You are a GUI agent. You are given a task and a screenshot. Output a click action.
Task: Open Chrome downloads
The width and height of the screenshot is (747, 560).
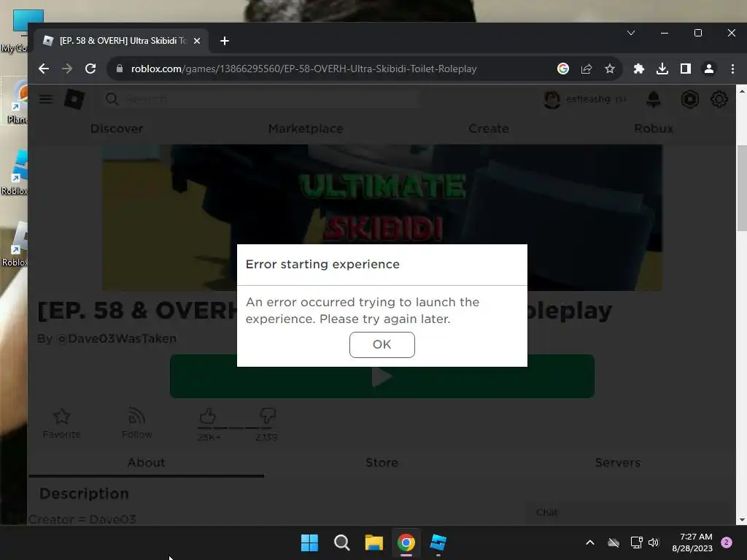pos(662,69)
